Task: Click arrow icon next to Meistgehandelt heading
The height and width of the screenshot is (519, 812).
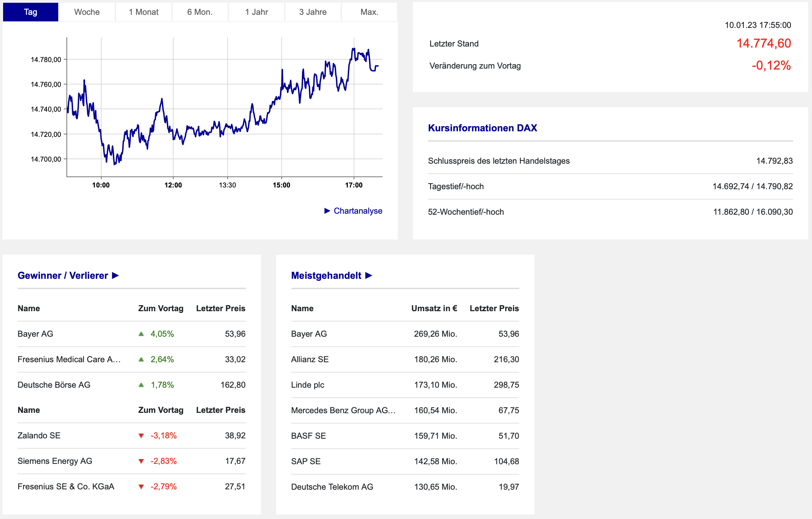Action: coord(369,276)
